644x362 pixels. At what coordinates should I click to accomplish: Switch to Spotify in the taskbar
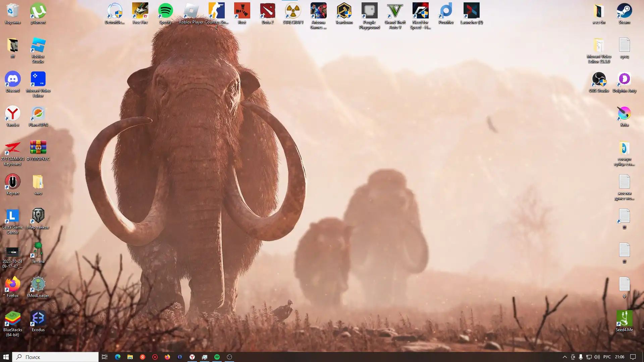pos(217,357)
